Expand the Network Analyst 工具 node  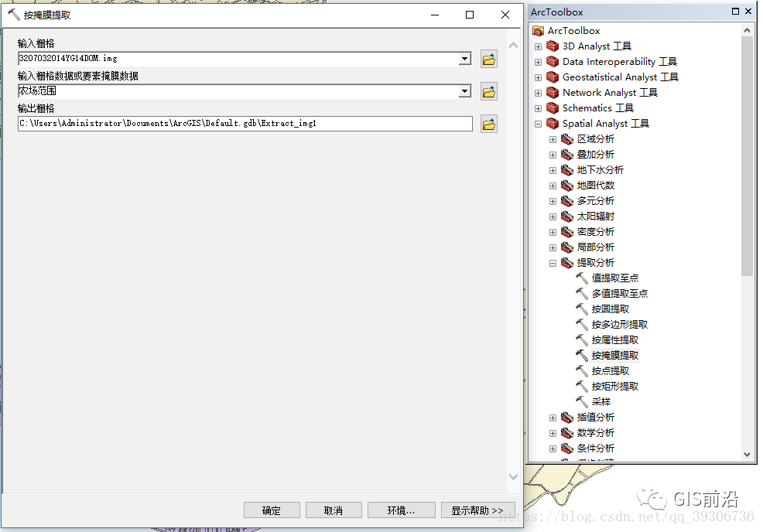click(538, 94)
